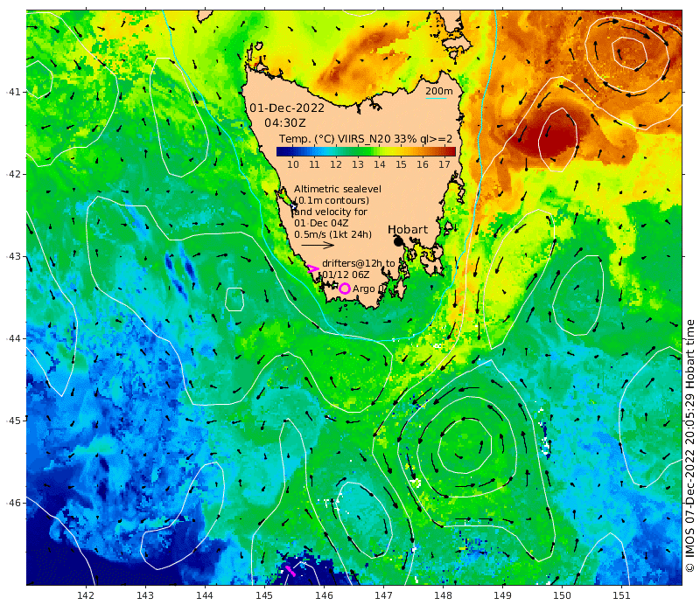This screenshot has width=700, height=612.
Task: Click the magenta drifter track at bottom
Action: pyautogui.click(x=290, y=571)
